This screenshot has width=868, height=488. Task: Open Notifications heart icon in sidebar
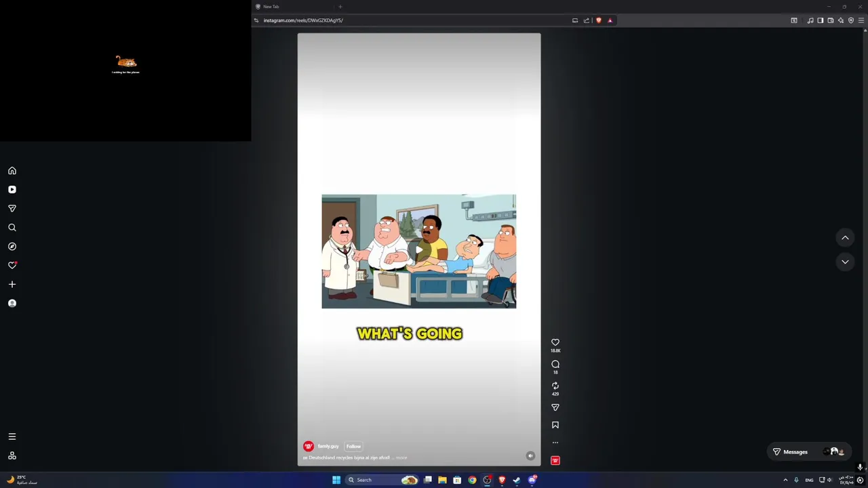[12, 266]
